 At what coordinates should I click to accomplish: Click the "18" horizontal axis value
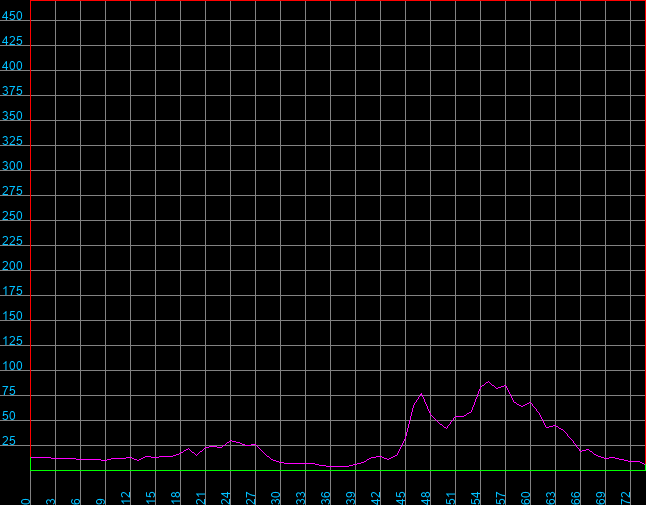pos(176,498)
